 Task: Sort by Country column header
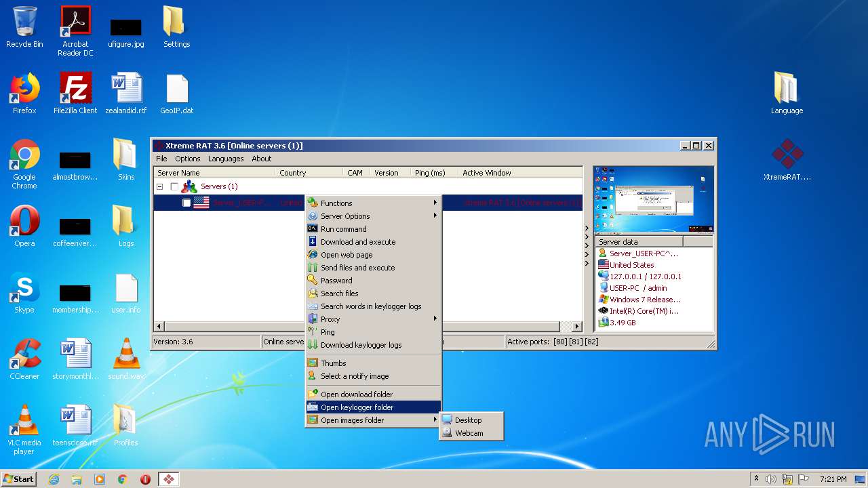point(309,173)
